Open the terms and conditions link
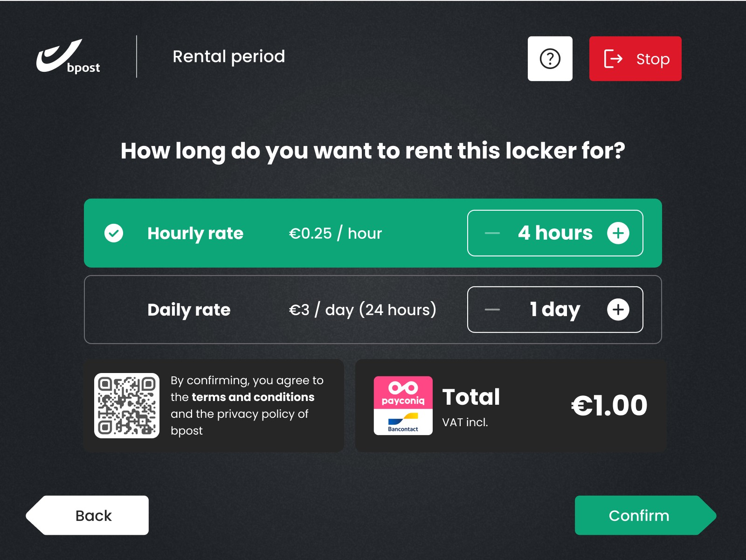This screenshot has width=746, height=560. [253, 397]
